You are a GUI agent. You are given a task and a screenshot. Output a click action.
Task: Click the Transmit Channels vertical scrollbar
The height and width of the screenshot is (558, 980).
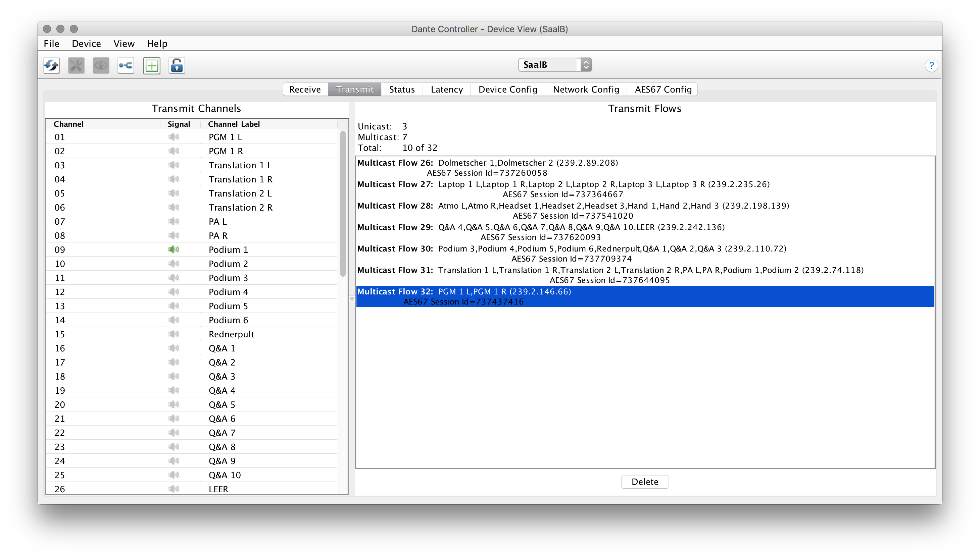343,203
